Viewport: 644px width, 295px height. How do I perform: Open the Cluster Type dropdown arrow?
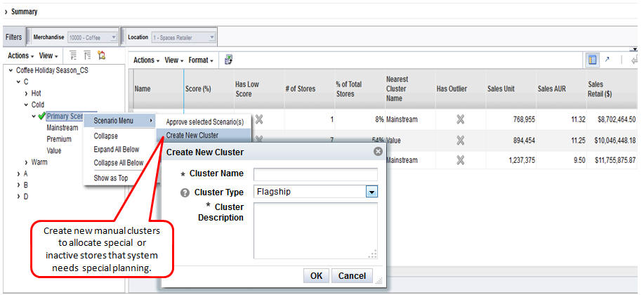click(x=372, y=192)
